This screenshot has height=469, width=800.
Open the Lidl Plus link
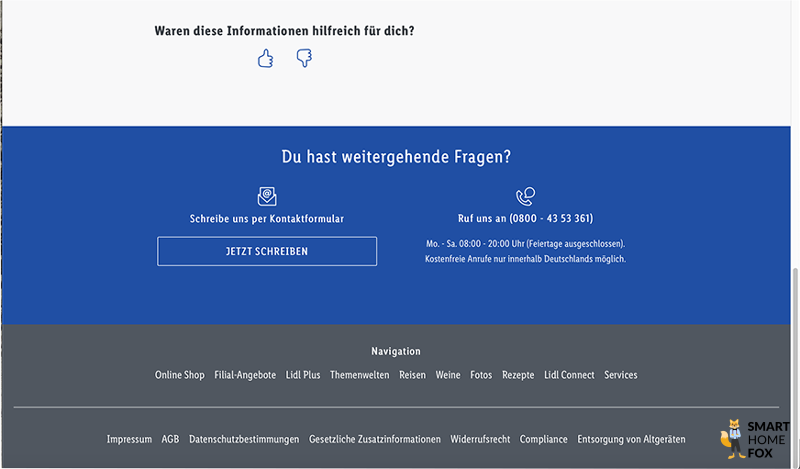303,375
